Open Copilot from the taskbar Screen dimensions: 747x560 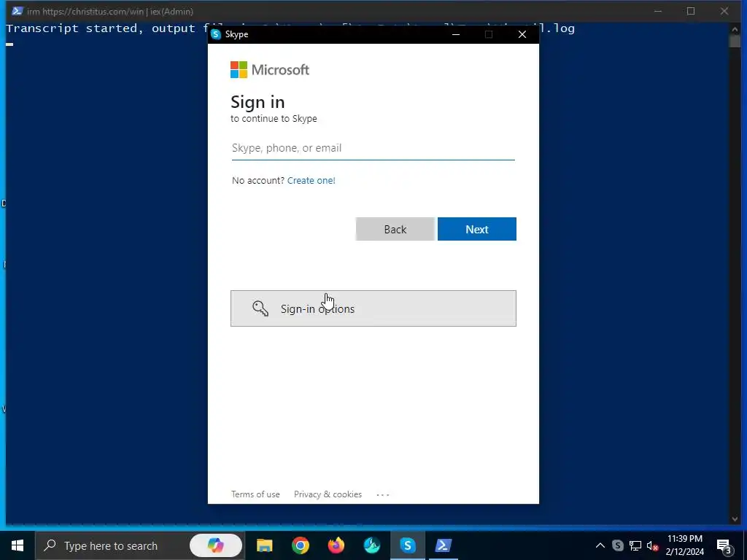coord(215,545)
